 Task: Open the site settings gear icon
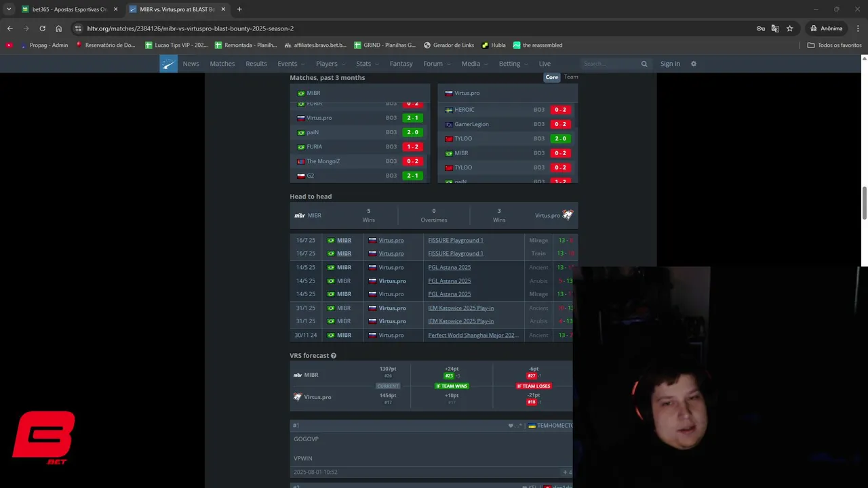coord(693,64)
